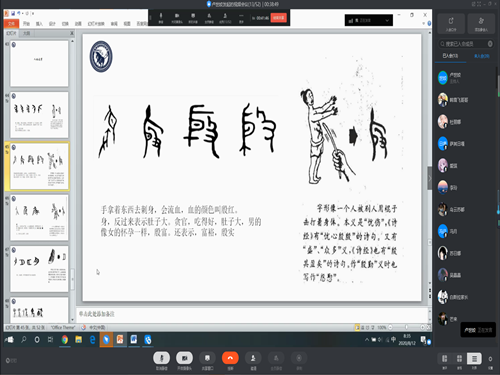Click the add participant button in right panel
The width and height of the screenshot is (500, 375).
[x=481, y=23]
